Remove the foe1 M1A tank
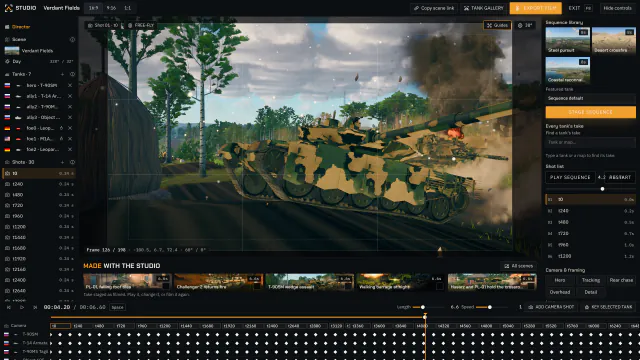Viewport: 640px width, 360px height. pyautogui.click(x=70, y=139)
